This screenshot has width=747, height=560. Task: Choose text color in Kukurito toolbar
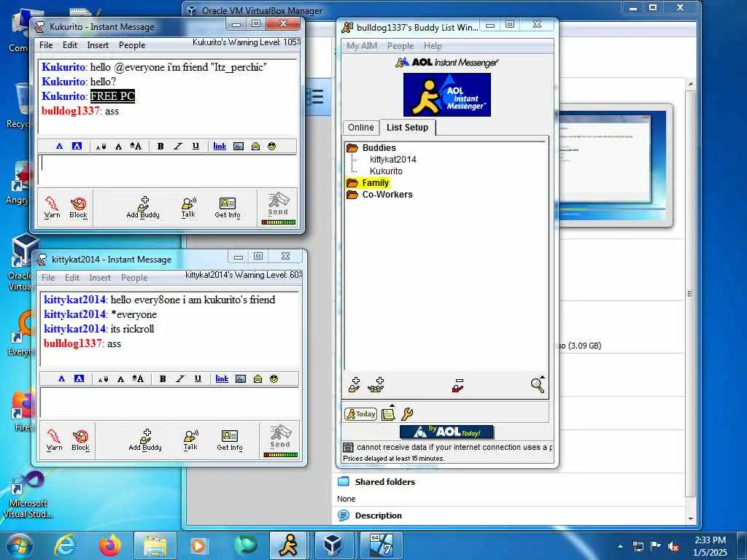pos(59,146)
